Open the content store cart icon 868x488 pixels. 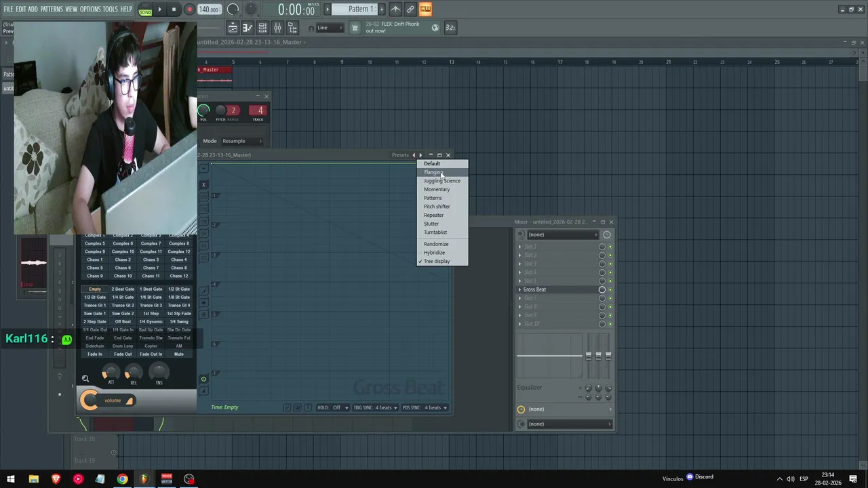[354, 28]
